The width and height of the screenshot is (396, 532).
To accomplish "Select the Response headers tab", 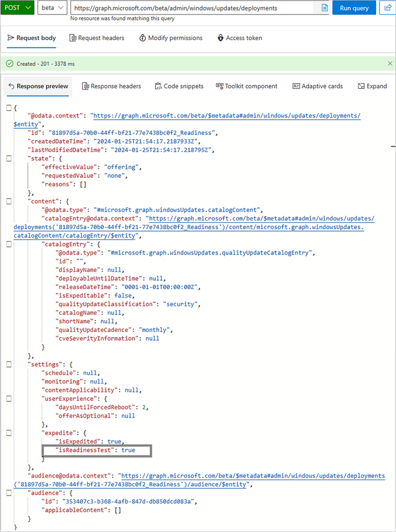I will pos(112,86).
